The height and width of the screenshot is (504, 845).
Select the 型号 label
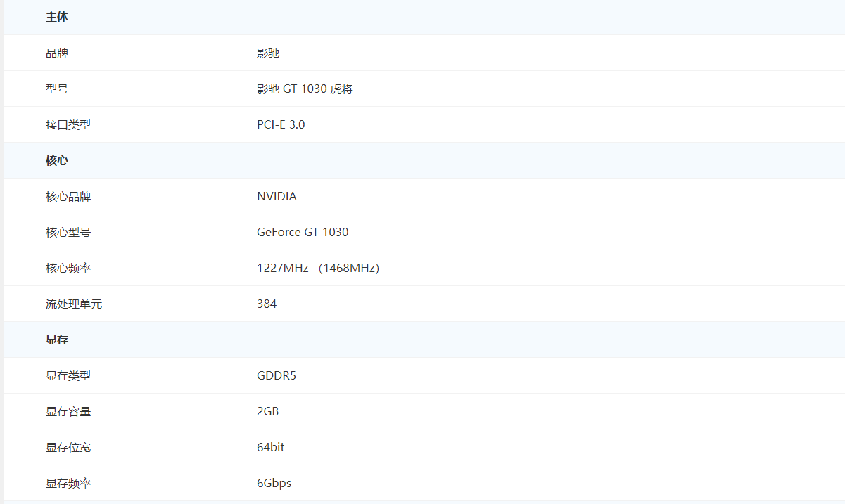pyautogui.click(x=57, y=89)
